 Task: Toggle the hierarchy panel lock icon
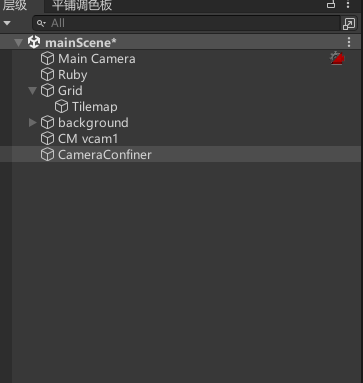[331, 4]
